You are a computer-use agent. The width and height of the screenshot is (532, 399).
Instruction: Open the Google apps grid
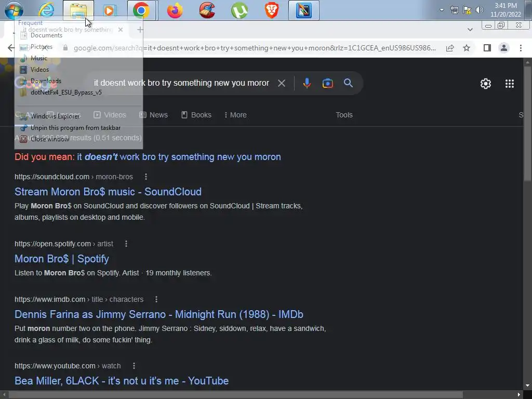click(509, 84)
